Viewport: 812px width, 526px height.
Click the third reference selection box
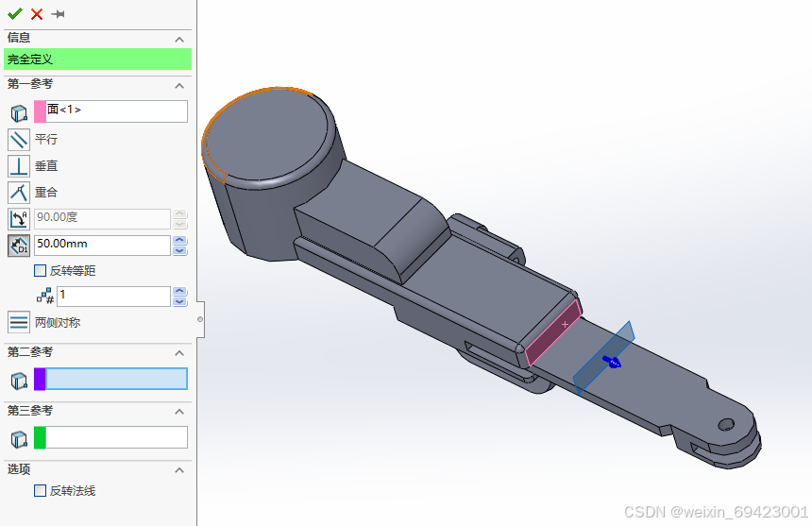(116, 437)
